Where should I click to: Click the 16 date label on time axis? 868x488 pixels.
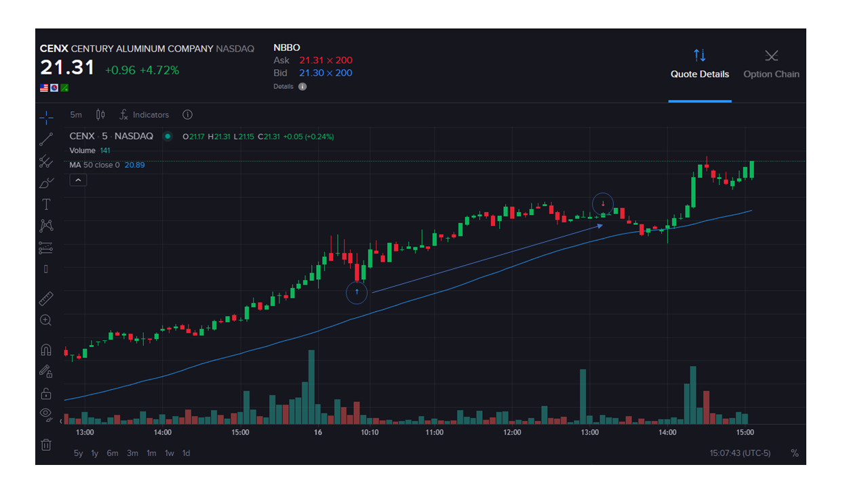point(317,432)
